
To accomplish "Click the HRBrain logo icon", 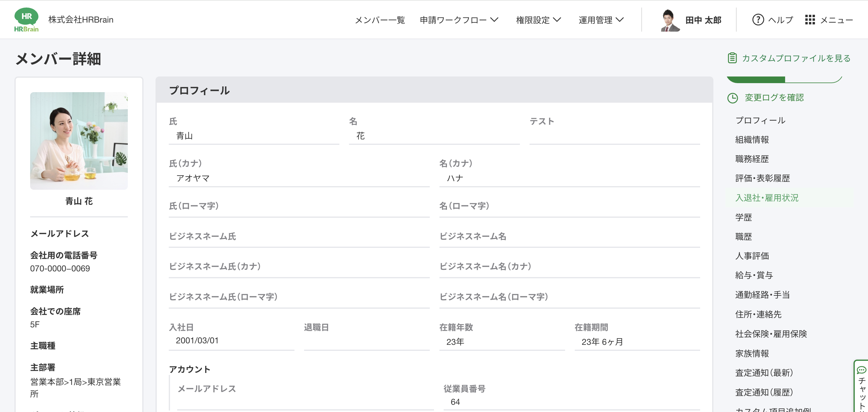I will pyautogui.click(x=26, y=20).
